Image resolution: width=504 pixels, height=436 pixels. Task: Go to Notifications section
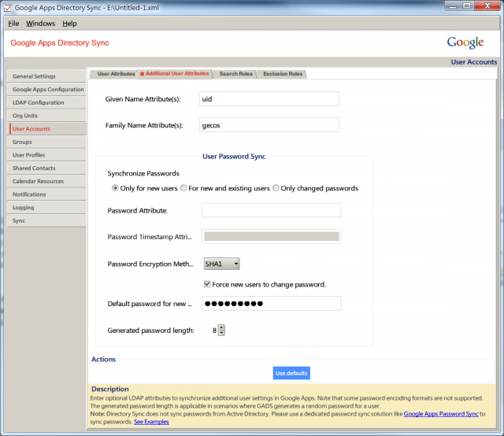coord(47,194)
